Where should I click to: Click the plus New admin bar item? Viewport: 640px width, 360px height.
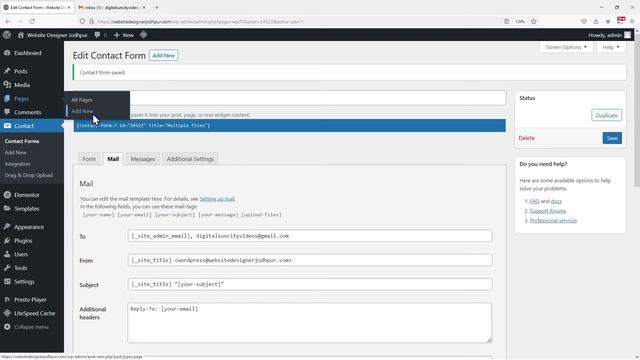(124, 35)
